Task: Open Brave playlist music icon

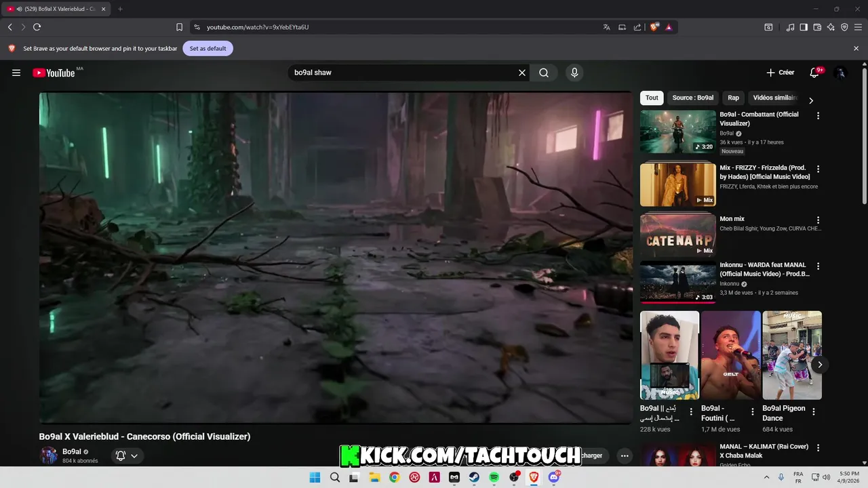Action: pyautogui.click(x=790, y=27)
